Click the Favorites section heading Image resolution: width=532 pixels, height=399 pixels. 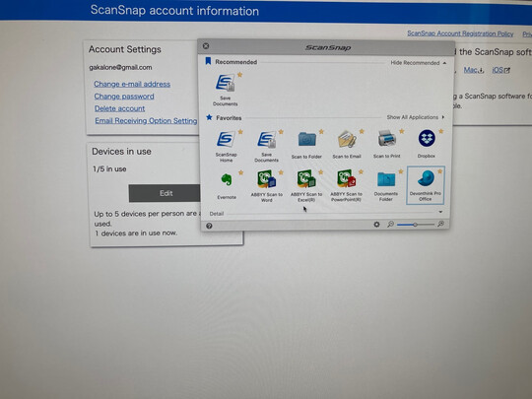pos(229,118)
